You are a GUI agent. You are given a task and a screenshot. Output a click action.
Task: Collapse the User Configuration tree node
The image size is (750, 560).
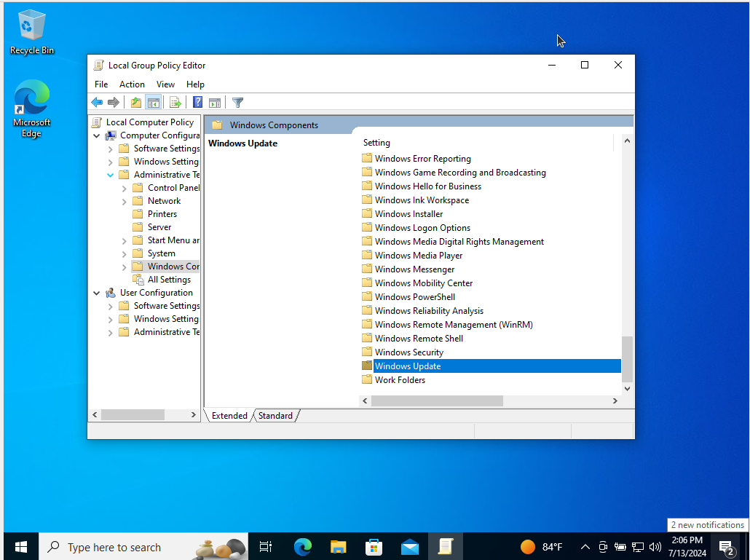(97, 293)
